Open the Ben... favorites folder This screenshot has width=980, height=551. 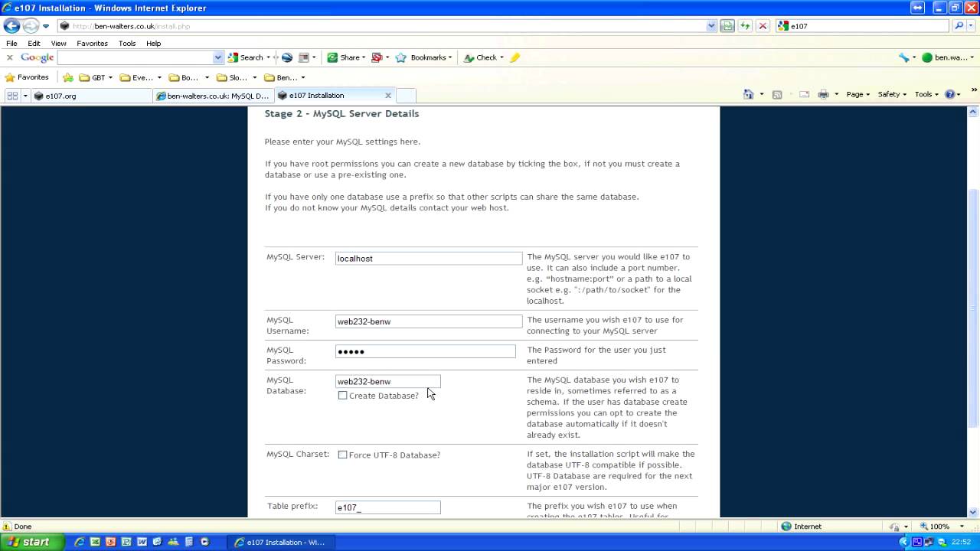pyautogui.click(x=285, y=77)
